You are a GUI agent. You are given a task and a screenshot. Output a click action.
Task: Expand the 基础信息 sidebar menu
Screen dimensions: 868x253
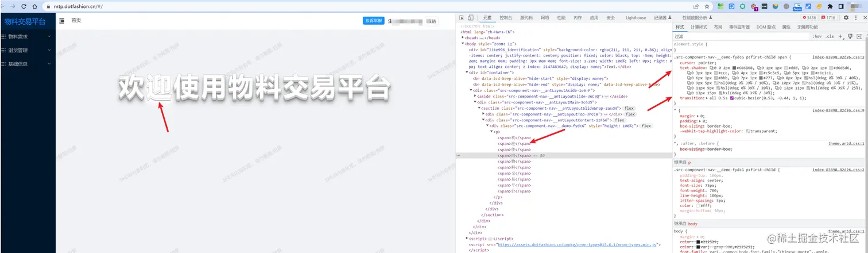pos(28,64)
